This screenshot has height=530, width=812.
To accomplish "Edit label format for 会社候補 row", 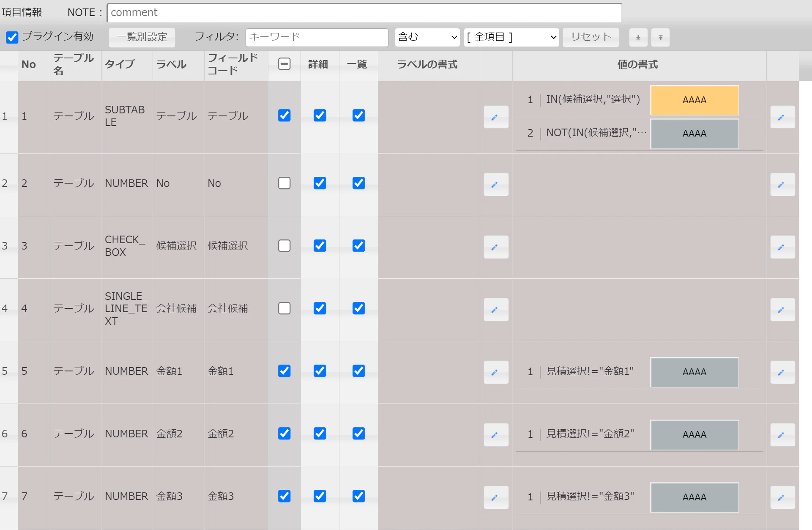I will pos(496,309).
